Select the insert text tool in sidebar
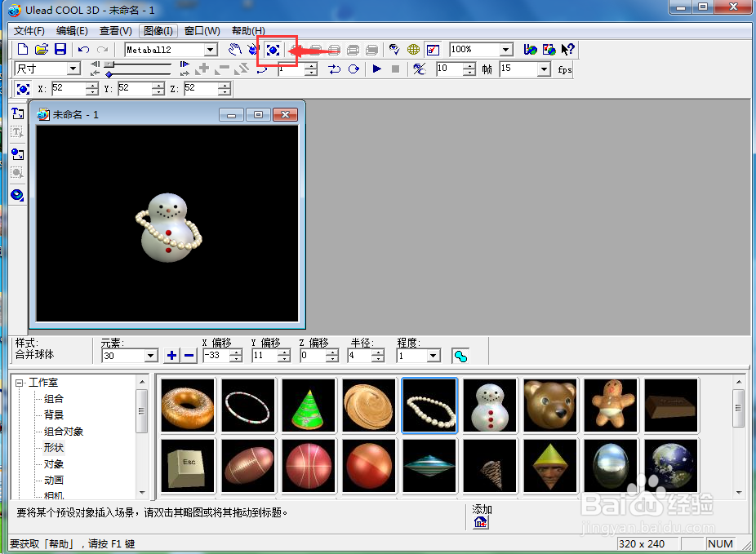The width and height of the screenshot is (756, 554). (x=17, y=113)
